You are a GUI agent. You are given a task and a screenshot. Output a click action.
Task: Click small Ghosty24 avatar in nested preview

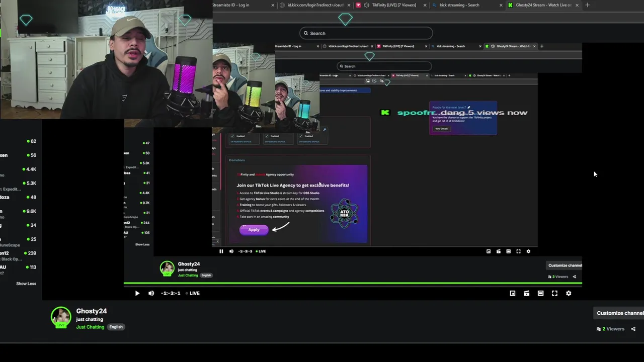click(167, 268)
